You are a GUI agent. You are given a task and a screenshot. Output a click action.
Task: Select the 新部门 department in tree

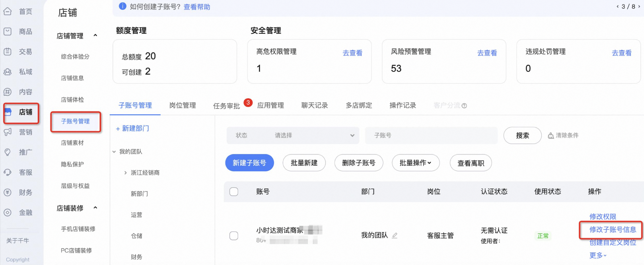tap(139, 194)
